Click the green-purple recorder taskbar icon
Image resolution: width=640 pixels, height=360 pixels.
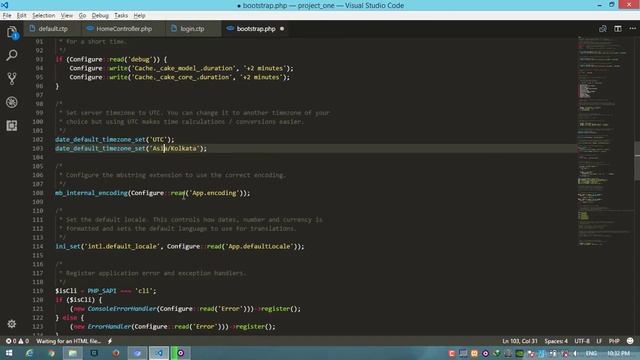(180, 353)
